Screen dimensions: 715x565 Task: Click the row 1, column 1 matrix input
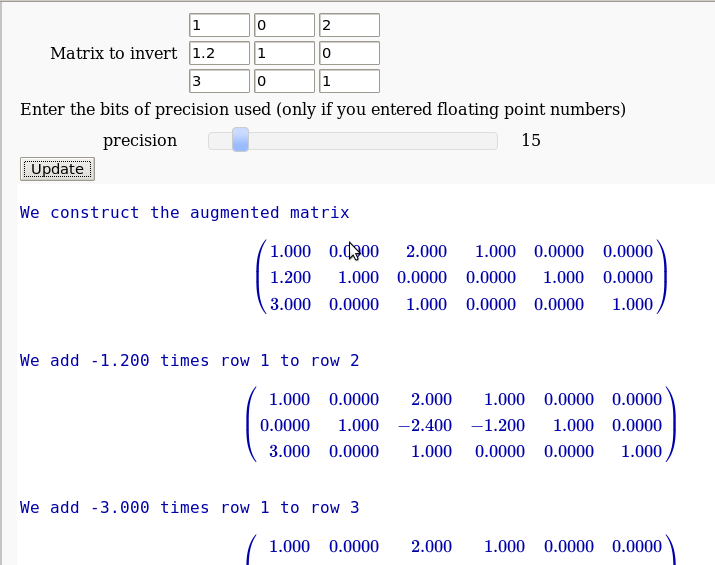[x=219, y=25]
